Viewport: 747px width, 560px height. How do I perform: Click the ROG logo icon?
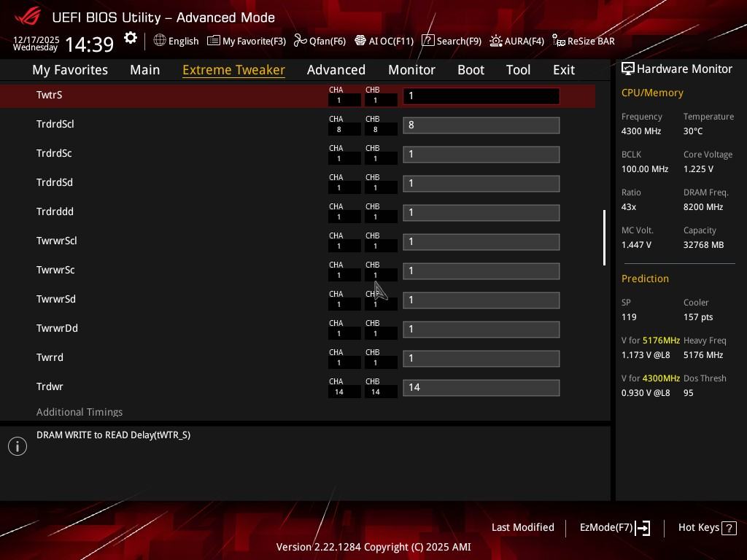tap(28, 17)
